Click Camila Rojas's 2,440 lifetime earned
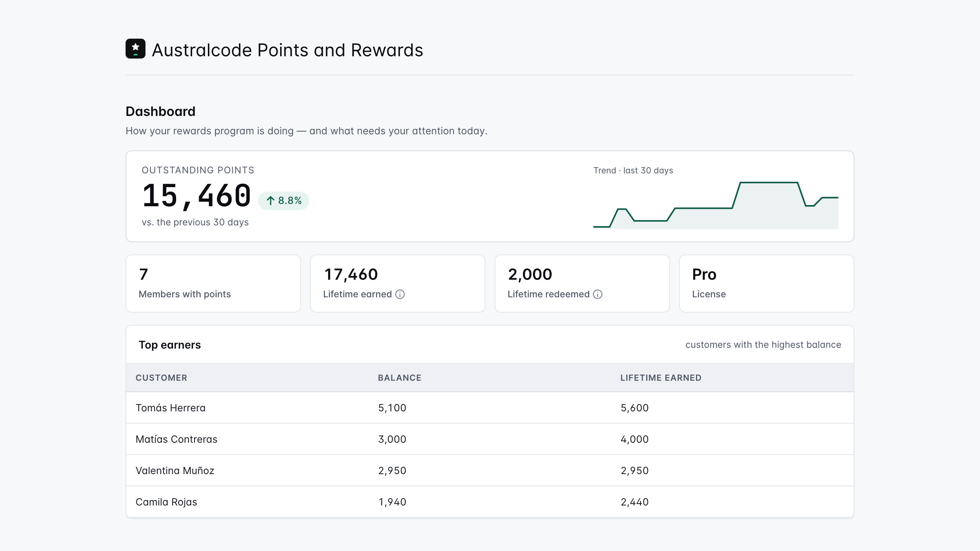This screenshot has width=980, height=551. tap(635, 502)
